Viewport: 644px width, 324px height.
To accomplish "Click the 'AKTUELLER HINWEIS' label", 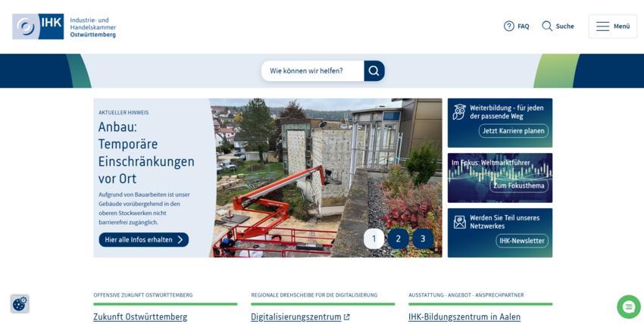I will click(x=123, y=112).
